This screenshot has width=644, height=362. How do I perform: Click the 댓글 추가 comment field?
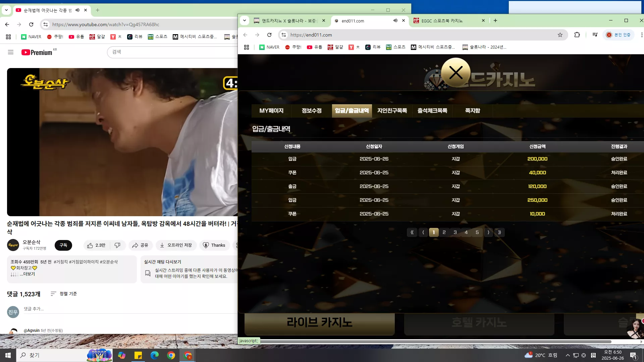click(130, 309)
